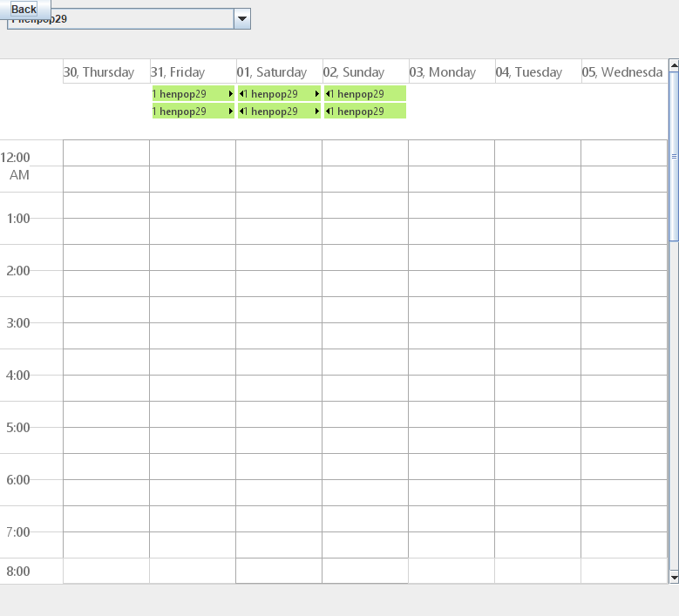The width and height of the screenshot is (679, 616).
Task: Click right arrow on first Friday henpop29 event
Action: (x=230, y=94)
